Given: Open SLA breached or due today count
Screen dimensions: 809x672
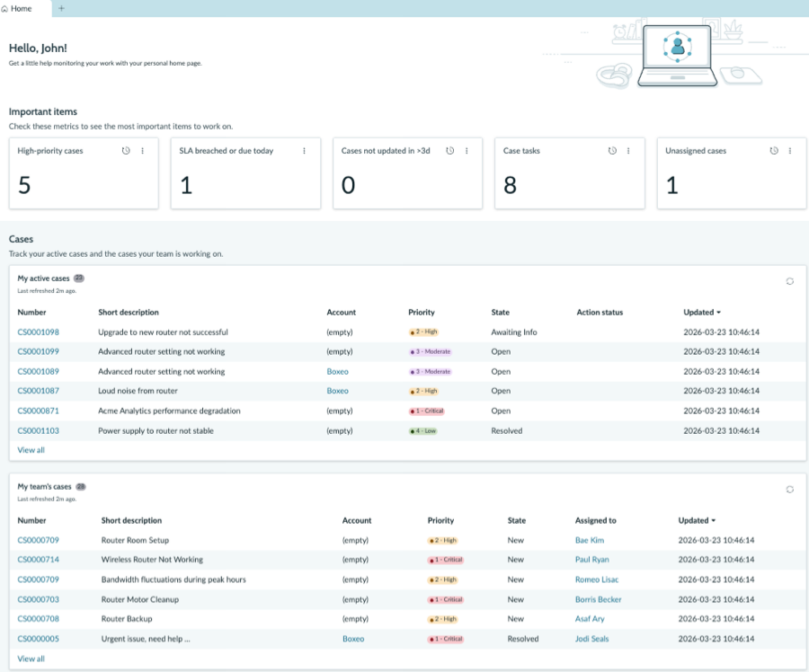Looking at the screenshot, I should point(186,185).
